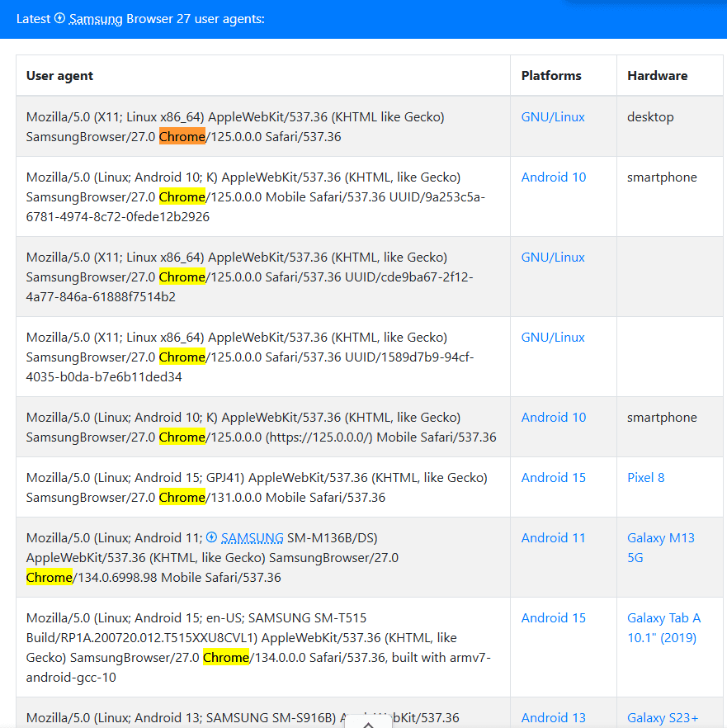Image resolution: width=727 pixels, height=728 pixels.
Task: Open GNU/Linux link in UUID/1589d7b9 row
Action: tap(552, 338)
